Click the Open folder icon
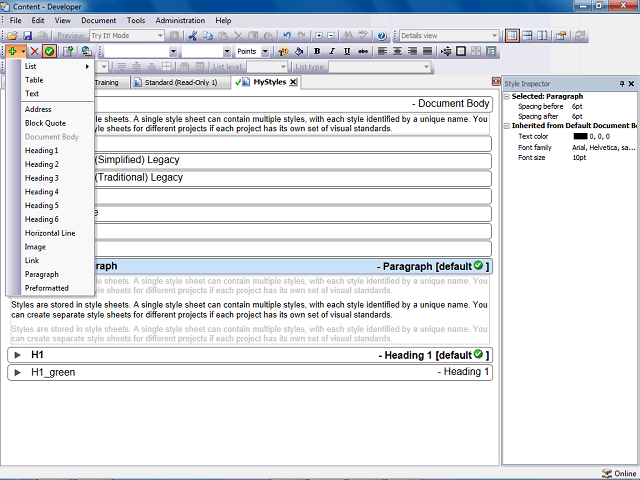The height and width of the screenshot is (480, 640). [13, 36]
